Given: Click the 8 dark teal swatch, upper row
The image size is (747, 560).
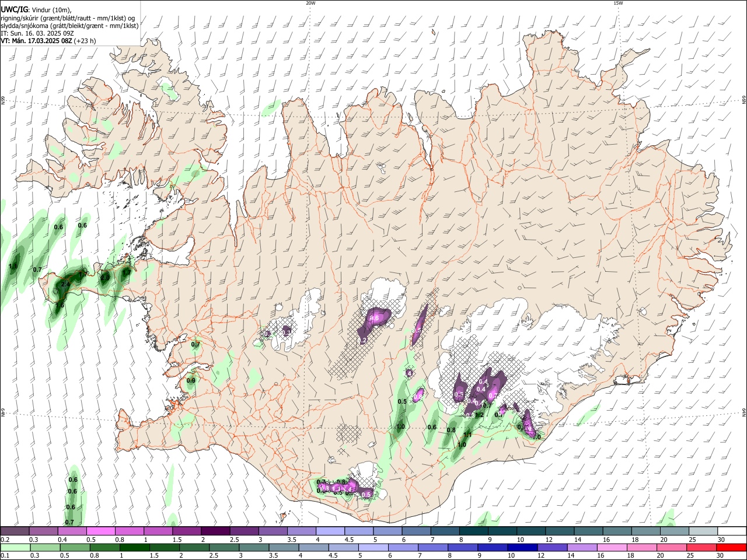Looking at the screenshot, I should click(473, 531).
